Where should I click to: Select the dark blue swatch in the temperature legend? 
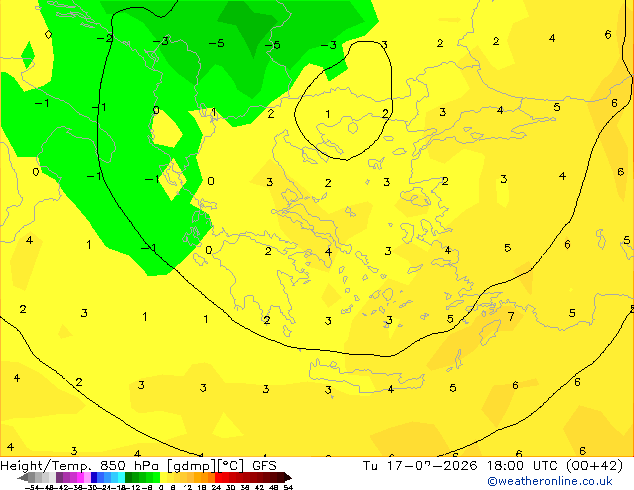point(94,477)
